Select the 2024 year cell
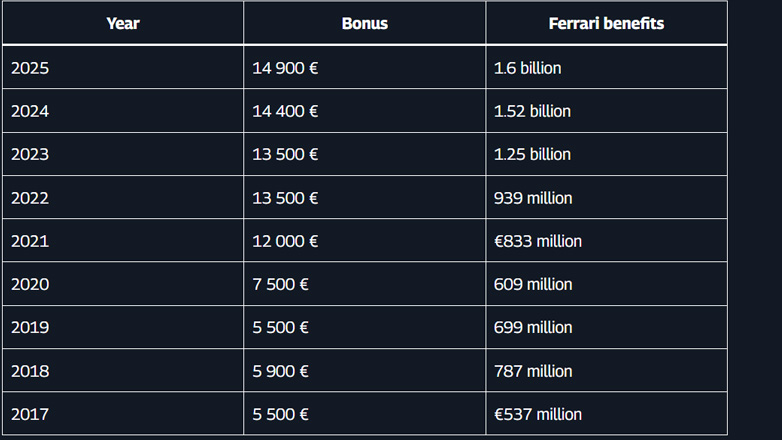Image resolution: width=782 pixels, height=440 pixels. click(x=30, y=111)
